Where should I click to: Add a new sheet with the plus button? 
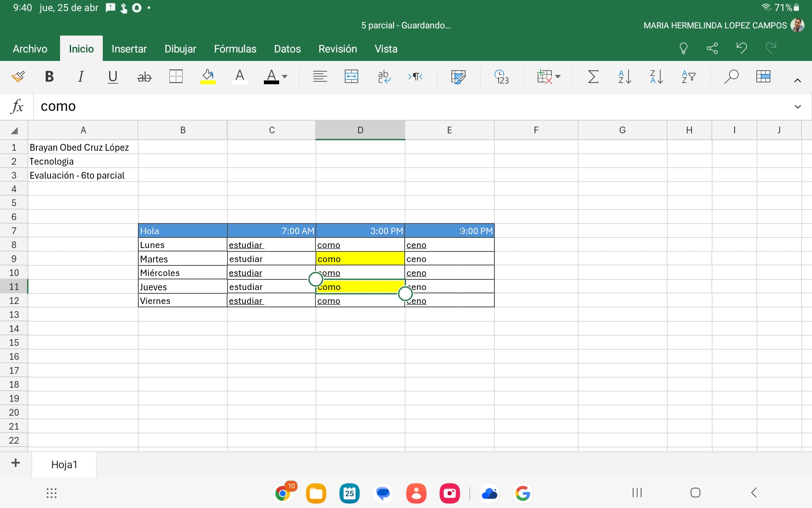[x=16, y=463]
